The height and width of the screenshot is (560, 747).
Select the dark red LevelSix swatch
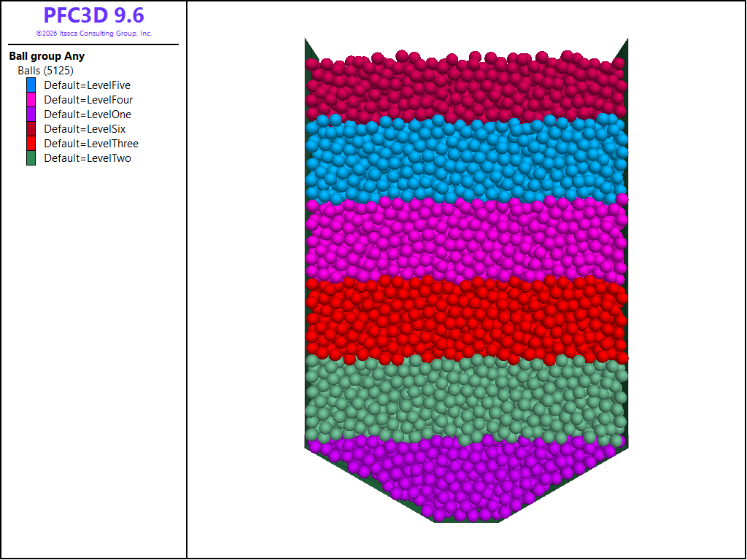coord(31,129)
